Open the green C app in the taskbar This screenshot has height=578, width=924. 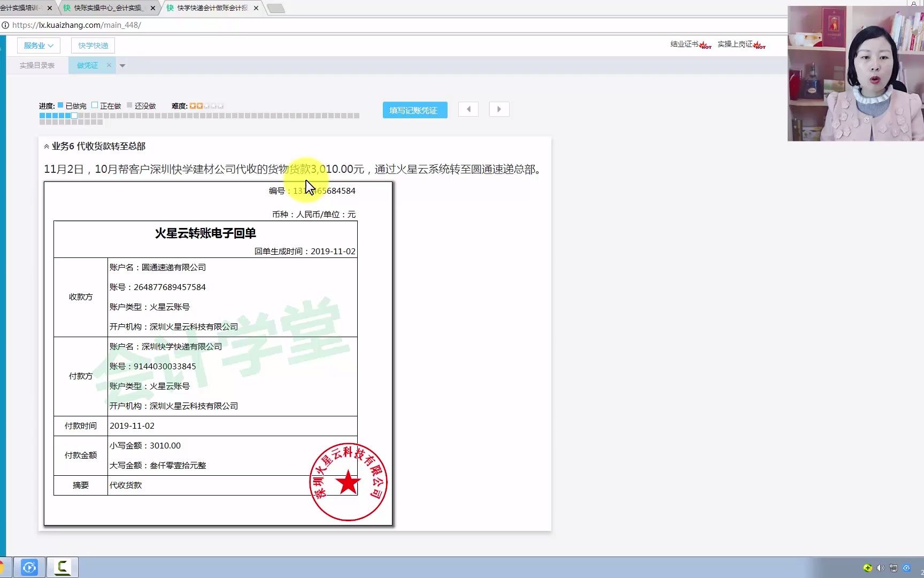(63, 567)
